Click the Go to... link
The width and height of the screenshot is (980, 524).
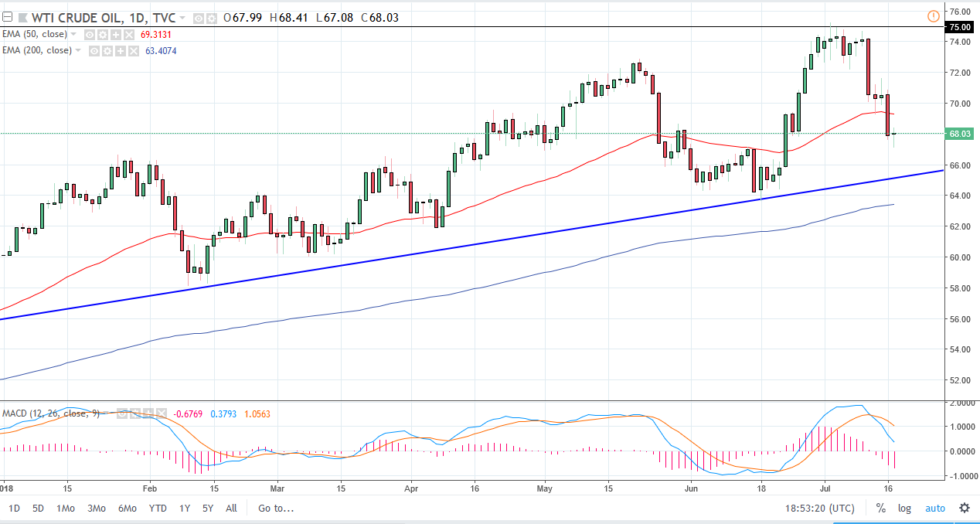pyautogui.click(x=274, y=509)
